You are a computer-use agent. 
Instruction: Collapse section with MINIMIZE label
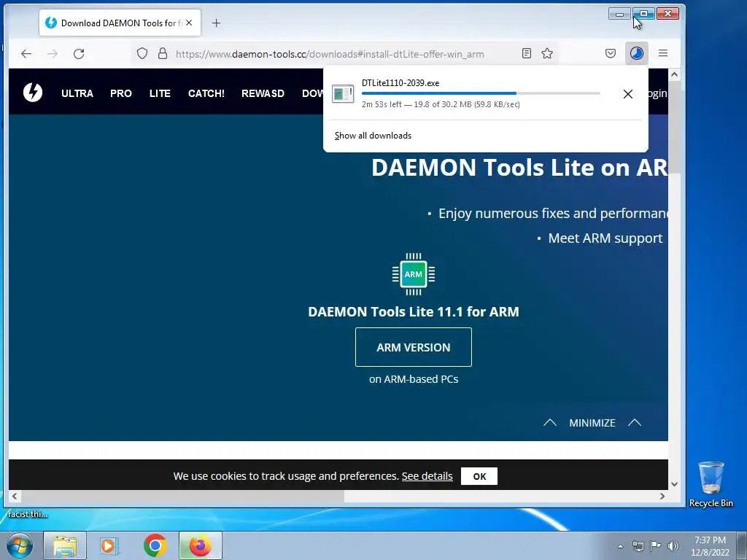coord(592,423)
